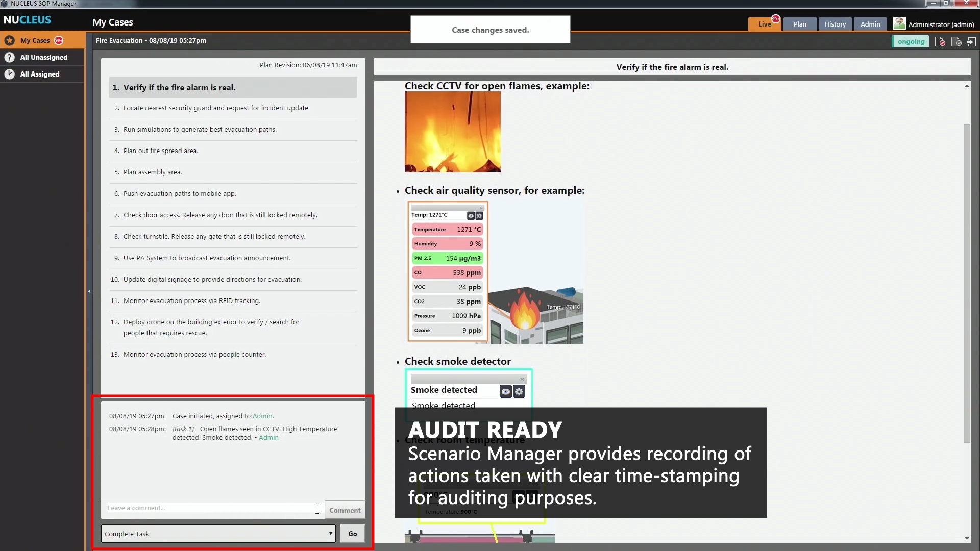980x551 pixels.
Task: Click the Leave a comment input field
Action: (212, 508)
